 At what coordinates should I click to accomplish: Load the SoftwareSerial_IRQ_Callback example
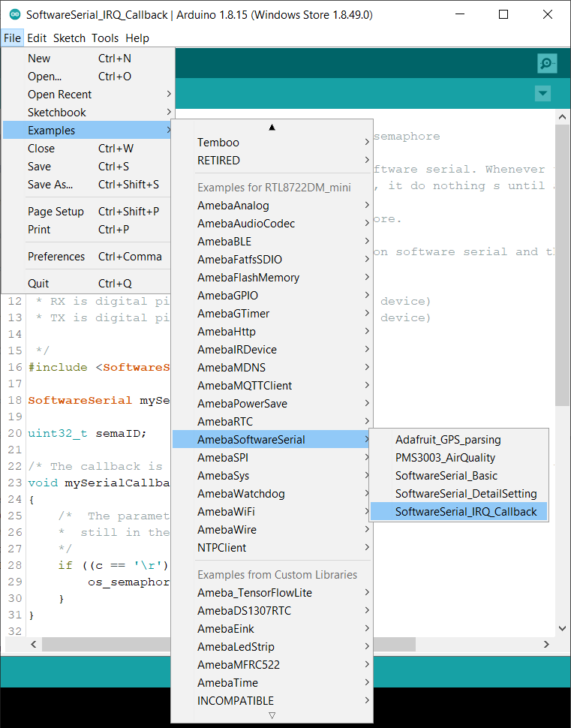point(458,512)
